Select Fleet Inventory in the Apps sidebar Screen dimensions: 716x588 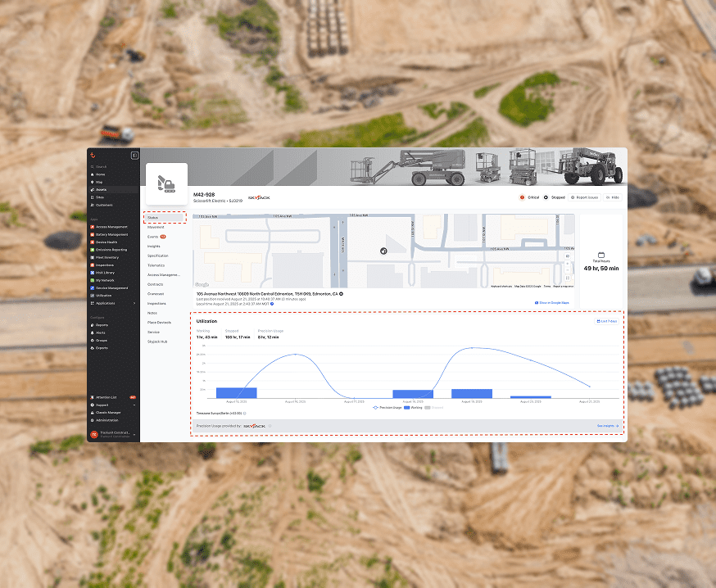pyautogui.click(x=106, y=258)
